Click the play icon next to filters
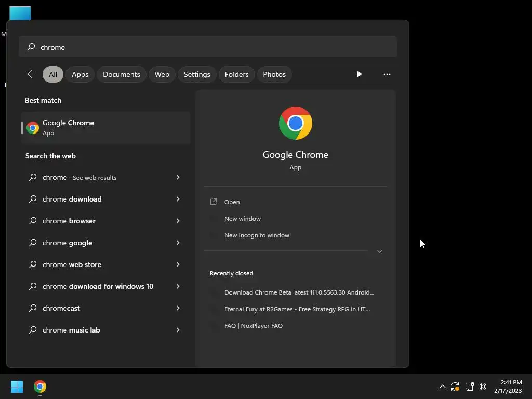This screenshot has width=532, height=399. tap(359, 74)
